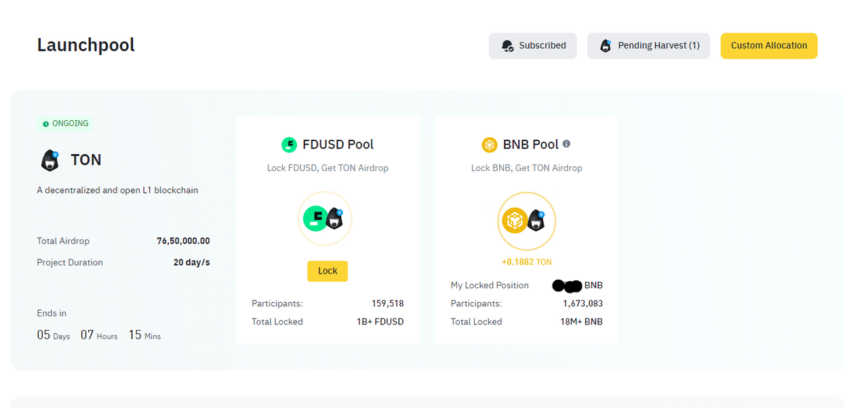Image resolution: width=868 pixels, height=408 pixels.
Task: Click the bell icon inside Subscribed button
Action: tap(507, 46)
